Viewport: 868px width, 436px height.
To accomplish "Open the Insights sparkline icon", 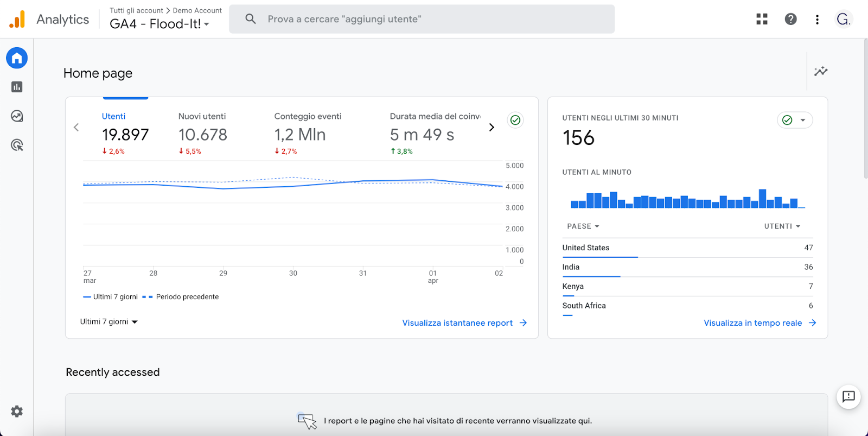I will [x=821, y=71].
